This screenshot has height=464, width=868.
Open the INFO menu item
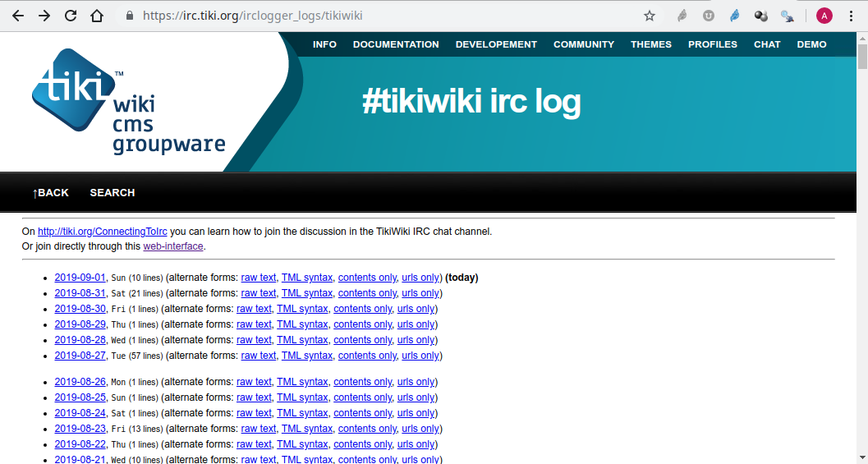[324, 44]
